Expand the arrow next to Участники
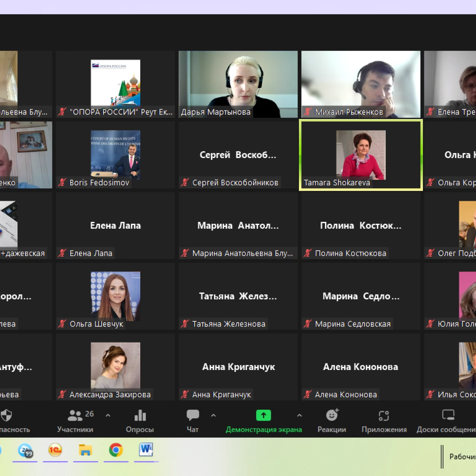This screenshot has height=476, width=476. (x=108, y=415)
